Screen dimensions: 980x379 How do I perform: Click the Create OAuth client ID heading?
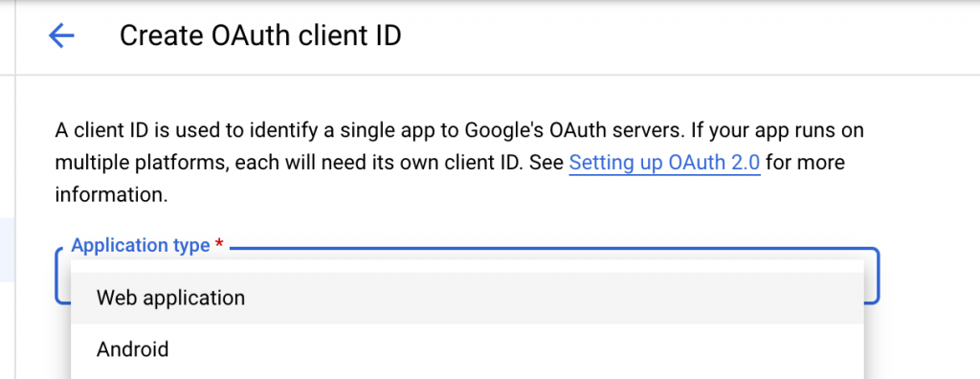[x=260, y=36]
